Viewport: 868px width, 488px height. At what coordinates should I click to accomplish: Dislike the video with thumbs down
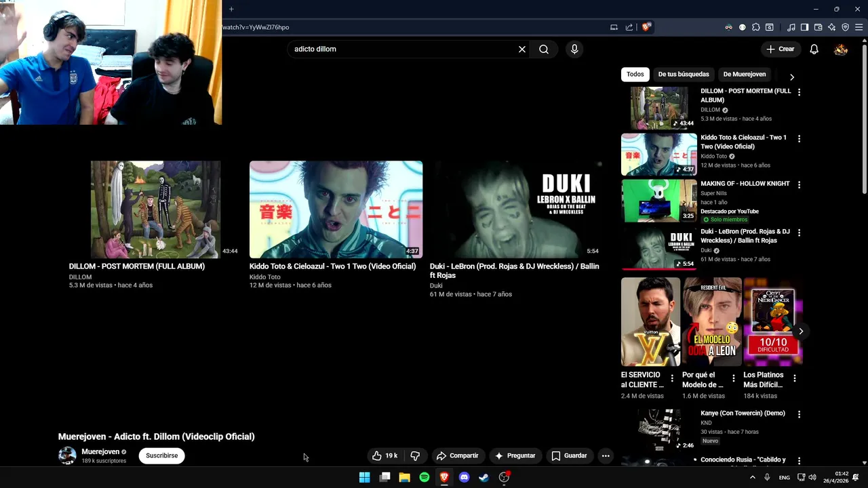415,455
